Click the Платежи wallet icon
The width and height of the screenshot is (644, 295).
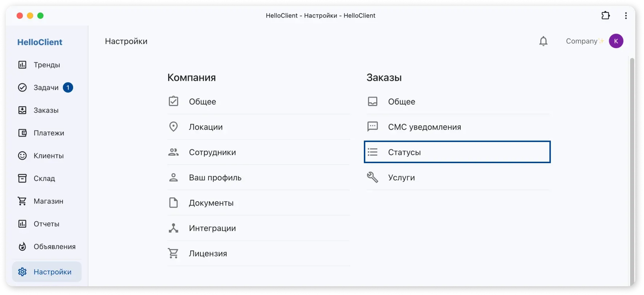coord(22,133)
